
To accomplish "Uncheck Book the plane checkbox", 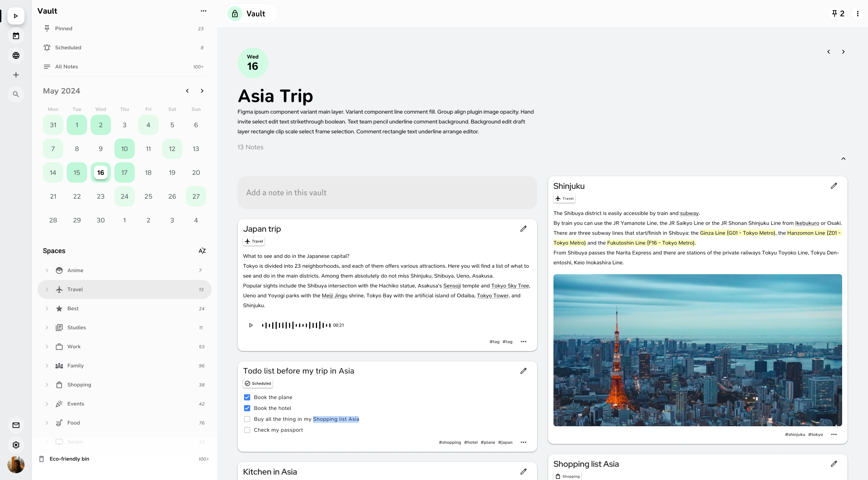I will pos(247,397).
